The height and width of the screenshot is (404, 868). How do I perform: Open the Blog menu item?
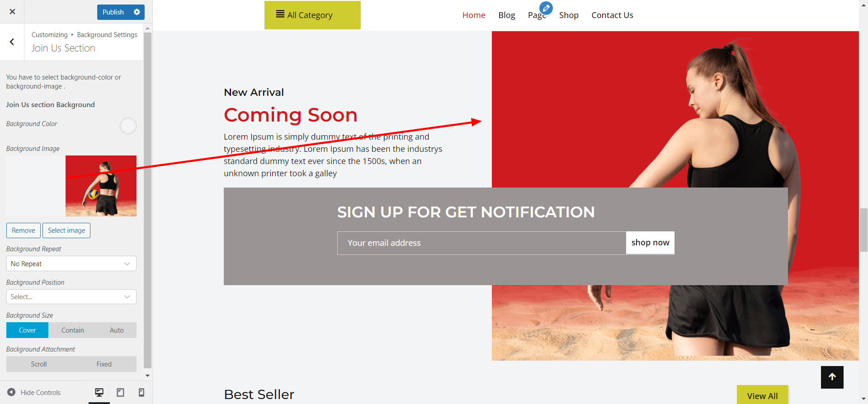point(507,15)
